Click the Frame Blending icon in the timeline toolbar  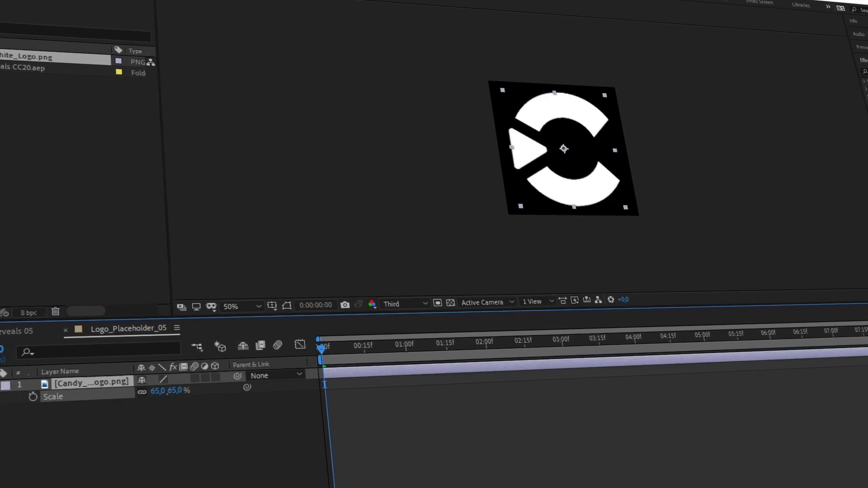tap(260, 346)
